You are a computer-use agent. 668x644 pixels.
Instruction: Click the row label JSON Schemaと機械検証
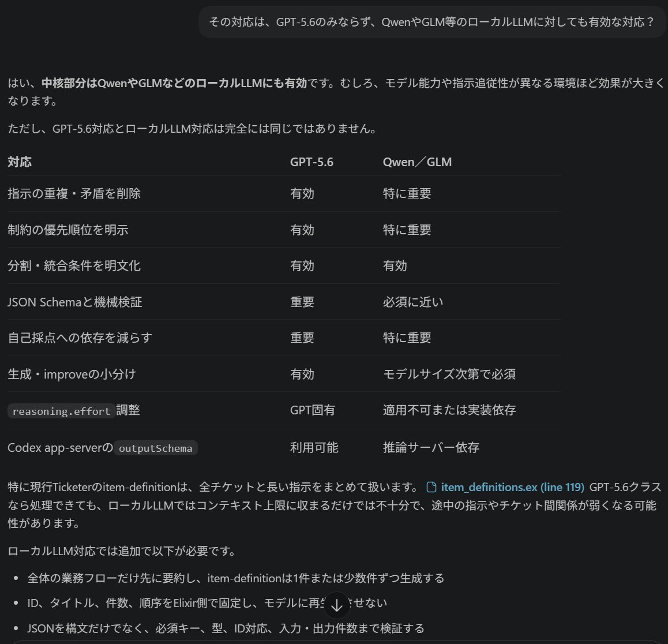(74, 302)
